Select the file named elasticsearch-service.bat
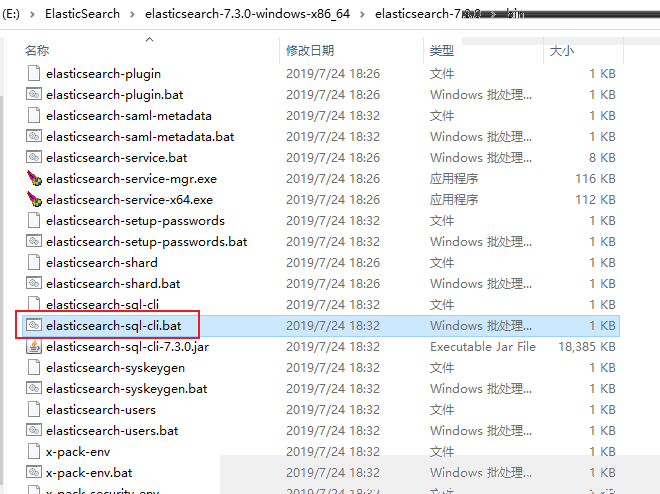Viewport: 660px width, 494px height. (x=117, y=158)
